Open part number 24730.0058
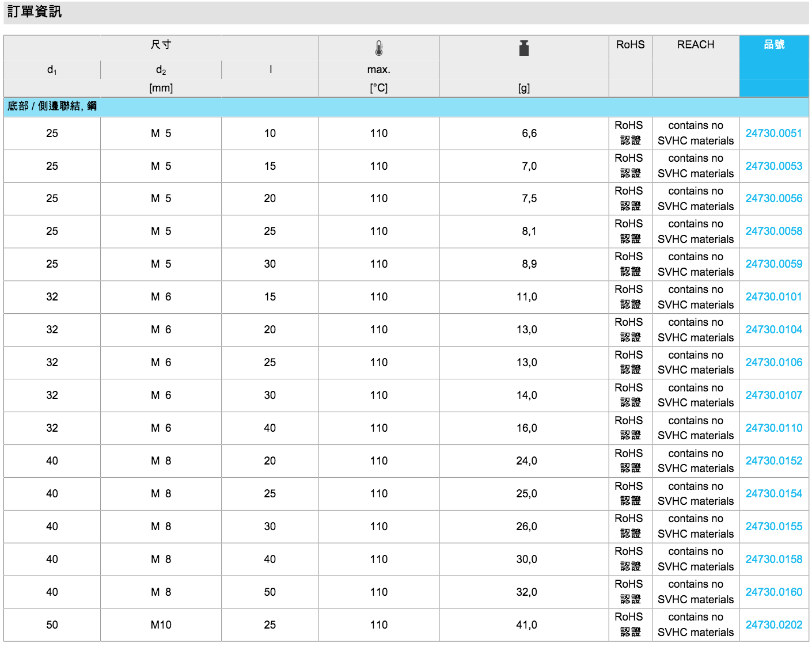 coord(773,231)
